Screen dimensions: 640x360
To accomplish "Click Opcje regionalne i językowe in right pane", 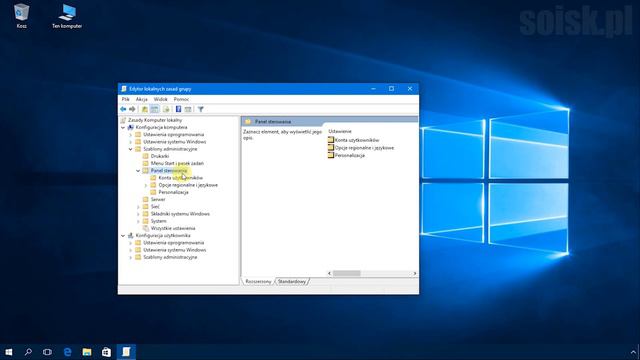I will pyautogui.click(x=361, y=148).
